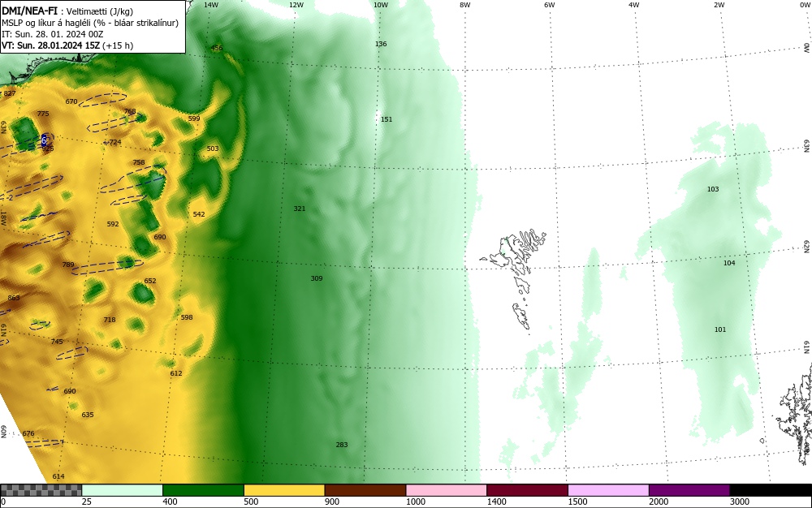The image size is (812, 508).
Task: Click the legend scale number 900
Action: (x=332, y=502)
